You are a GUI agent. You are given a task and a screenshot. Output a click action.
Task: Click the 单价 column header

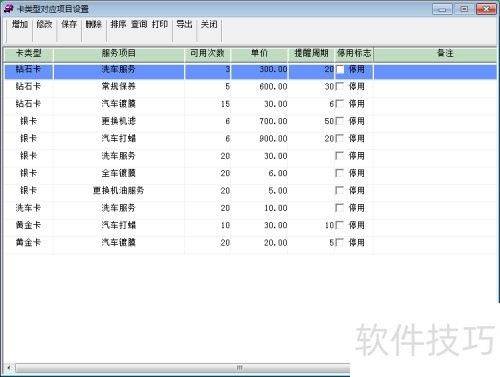[x=259, y=54]
